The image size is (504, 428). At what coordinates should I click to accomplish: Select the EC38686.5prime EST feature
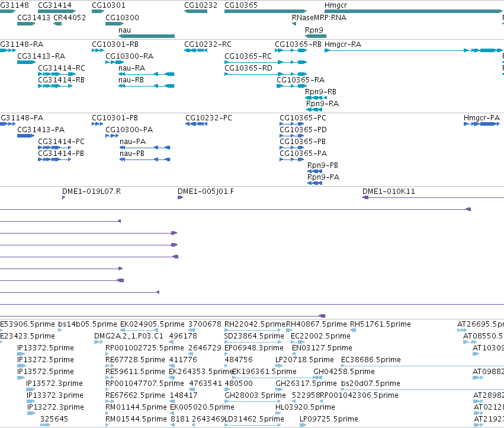(x=423, y=366)
